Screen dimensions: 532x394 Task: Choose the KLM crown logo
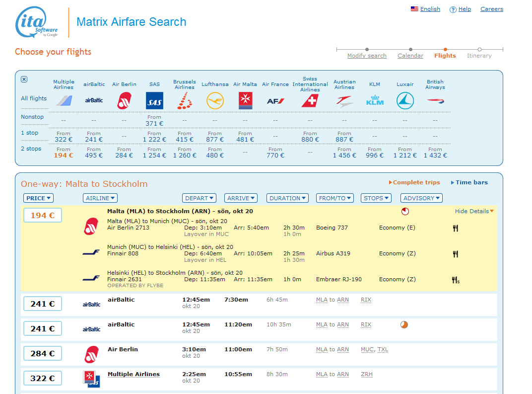[375, 101]
